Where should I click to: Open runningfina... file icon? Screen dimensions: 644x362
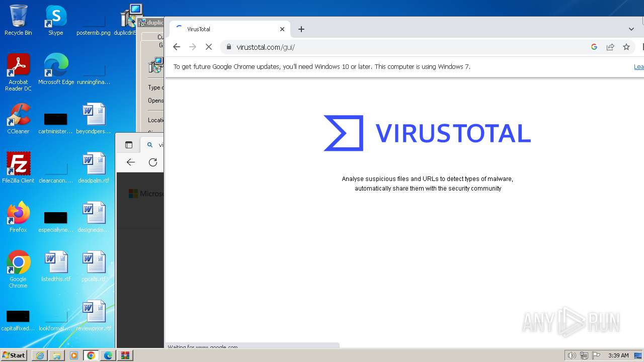94,73
